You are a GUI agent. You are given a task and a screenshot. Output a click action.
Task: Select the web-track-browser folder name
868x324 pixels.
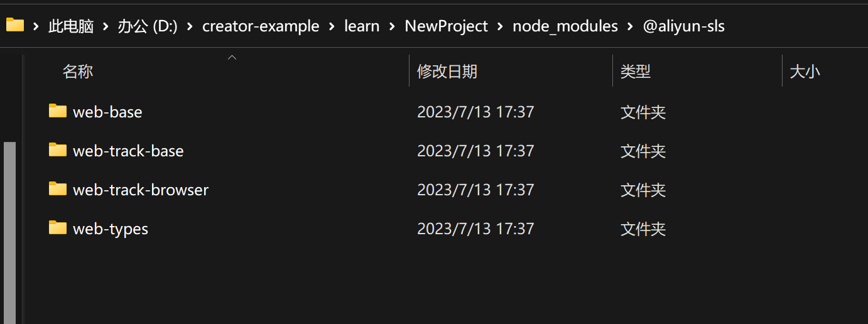(x=141, y=190)
